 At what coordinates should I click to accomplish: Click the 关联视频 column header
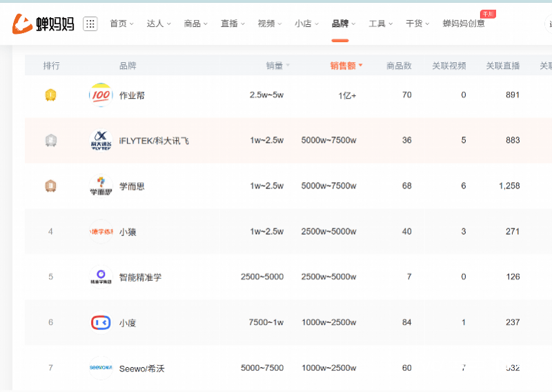pyautogui.click(x=449, y=66)
